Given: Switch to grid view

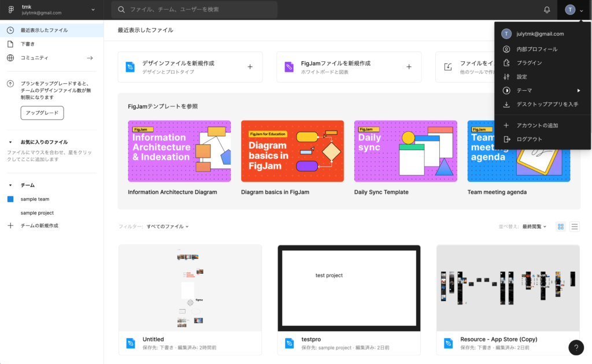Looking at the screenshot, I should coord(561,226).
